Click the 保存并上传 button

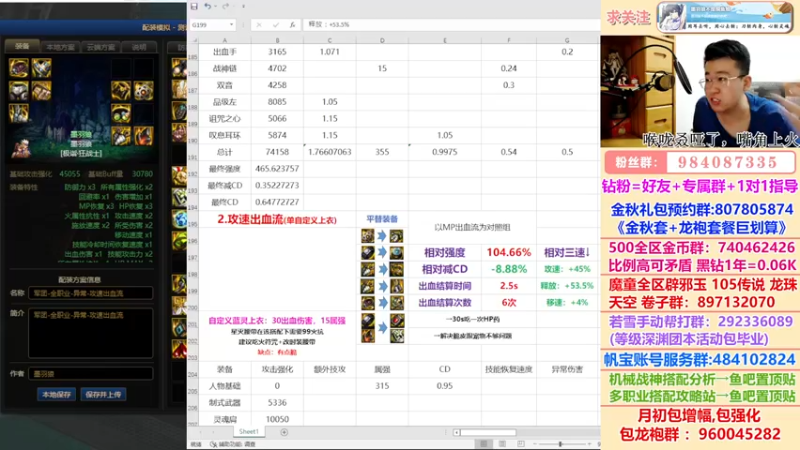(104, 394)
